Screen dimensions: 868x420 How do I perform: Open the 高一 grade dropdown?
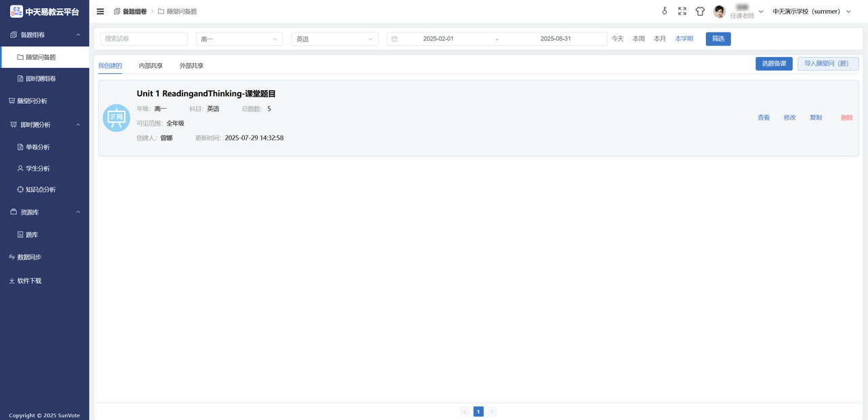(x=239, y=39)
